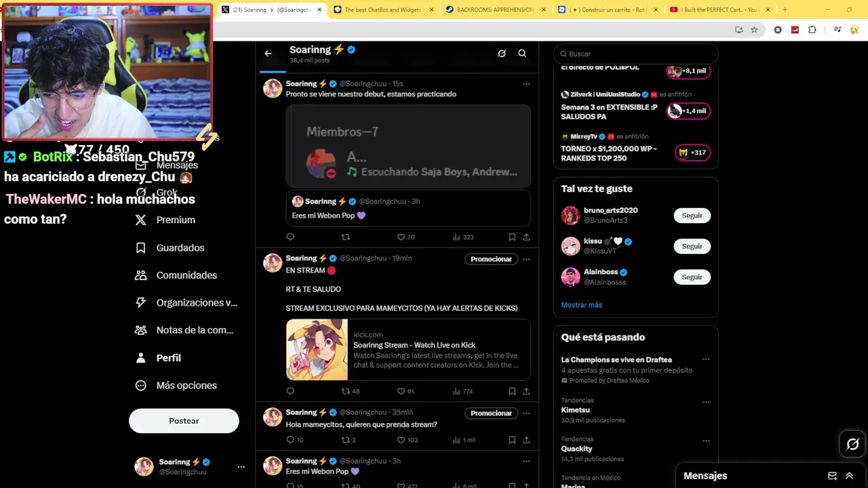
Task: Bookmark the 'Pronto se viene' post
Action: [x=512, y=237]
